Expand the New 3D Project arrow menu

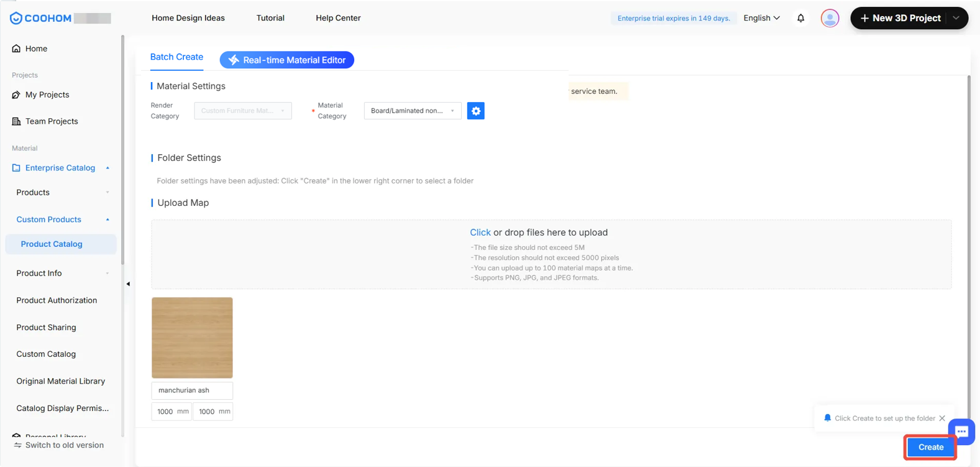956,18
